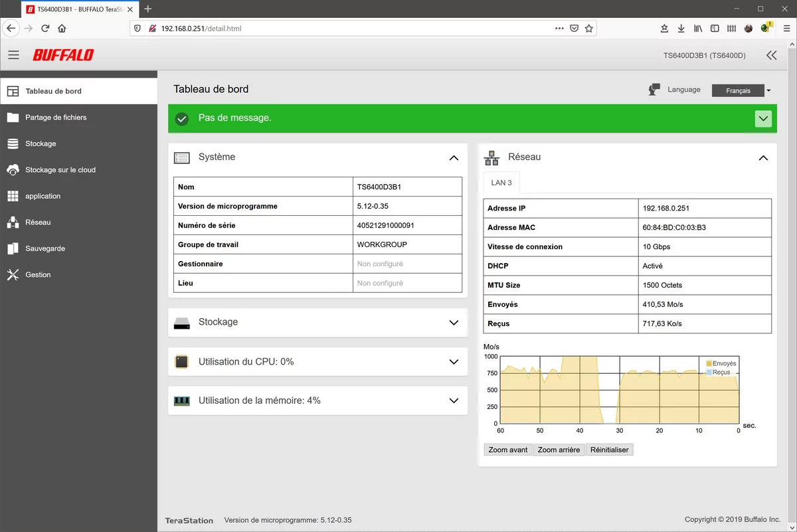Open the Gestion sidebar section
Image resolution: width=797 pixels, height=532 pixels.
[78, 275]
